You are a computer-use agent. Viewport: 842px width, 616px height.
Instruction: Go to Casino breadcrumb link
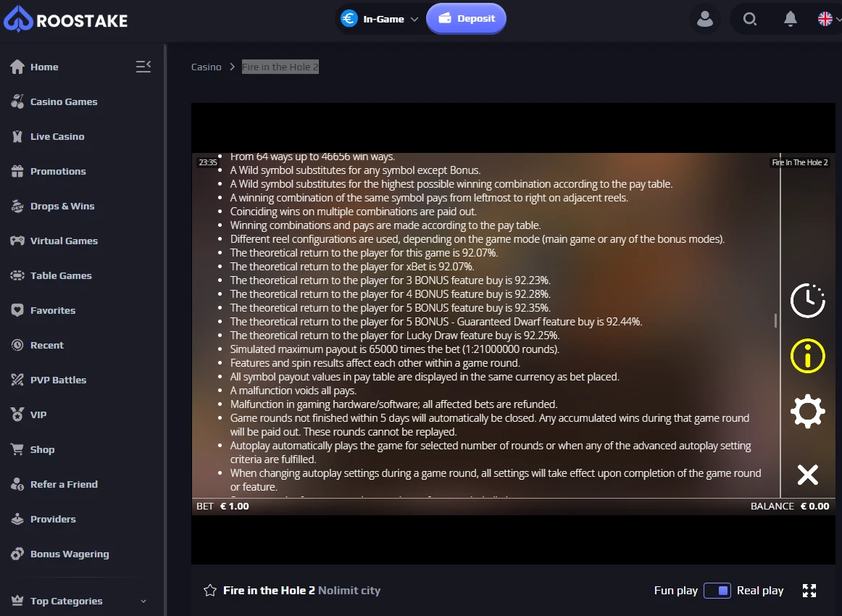pos(207,67)
